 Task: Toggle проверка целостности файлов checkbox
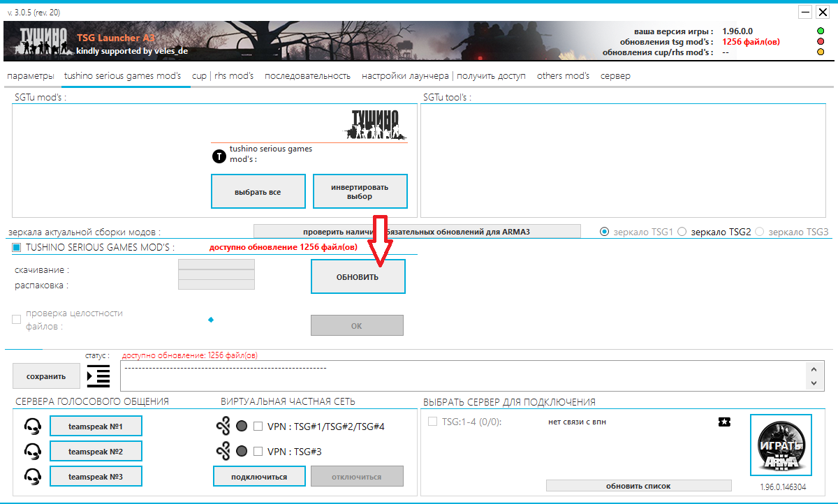17,319
